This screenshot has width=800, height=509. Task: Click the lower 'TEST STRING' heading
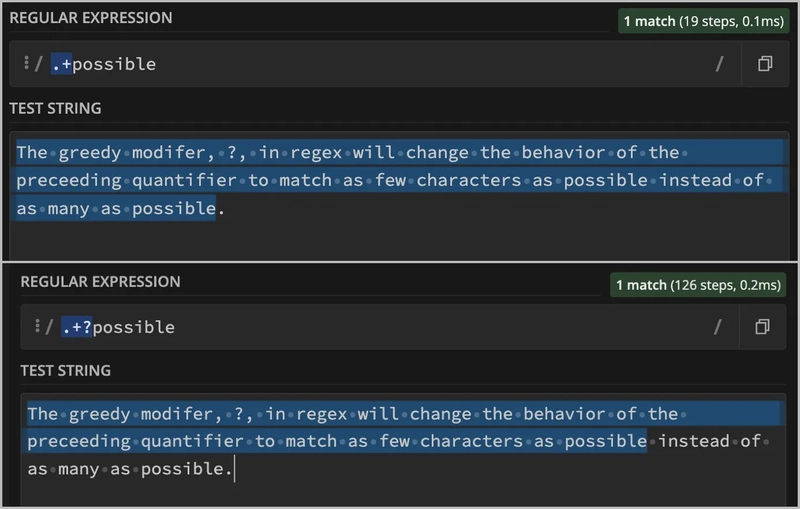[65, 371]
